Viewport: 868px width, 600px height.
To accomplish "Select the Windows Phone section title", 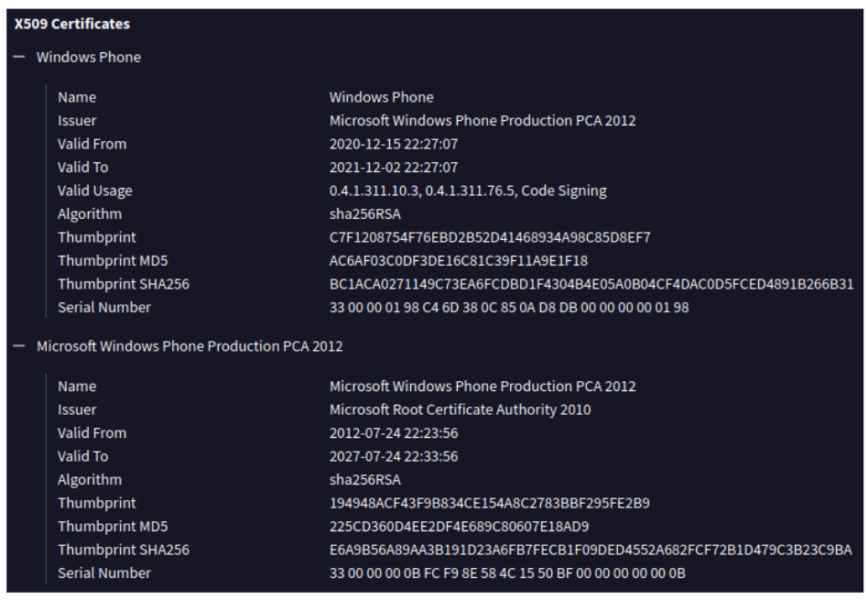I will pyautogui.click(x=89, y=57).
